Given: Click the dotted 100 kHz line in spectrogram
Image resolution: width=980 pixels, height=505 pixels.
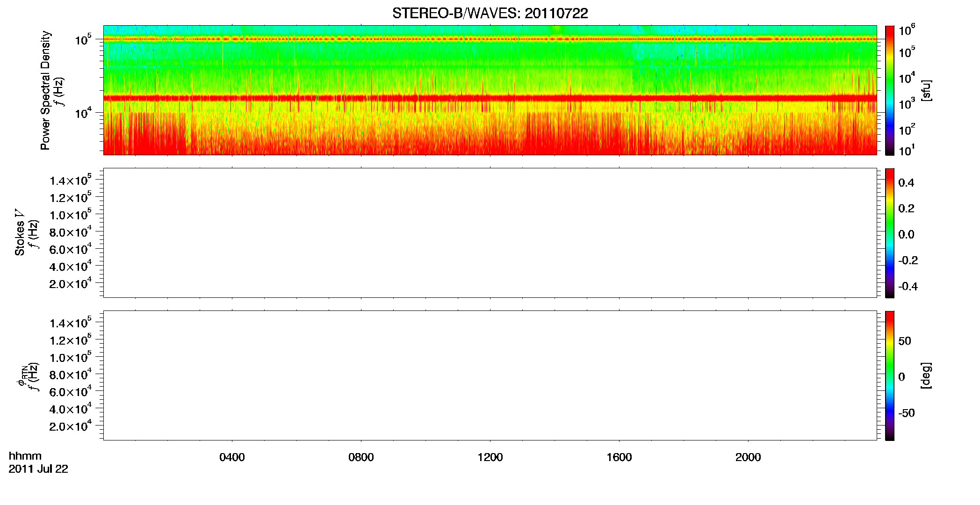Looking at the screenshot, I should click(490, 39).
